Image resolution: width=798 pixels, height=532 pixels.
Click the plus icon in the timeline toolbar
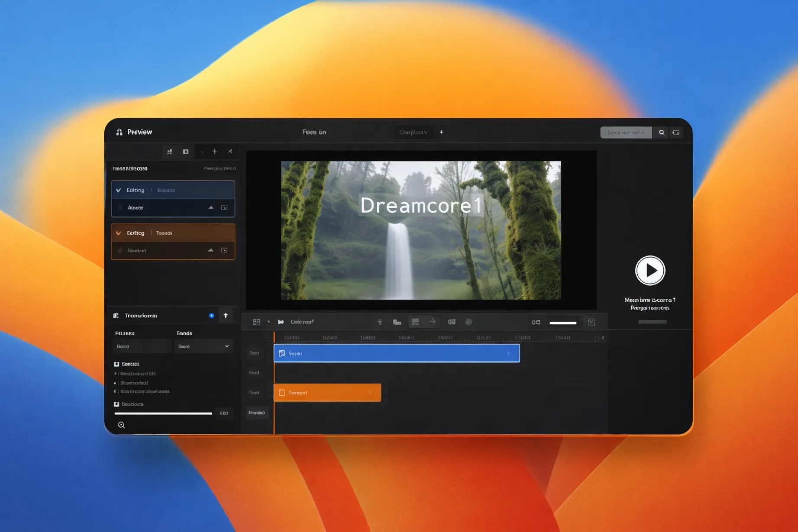pyautogui.click(x=380, y=322)
